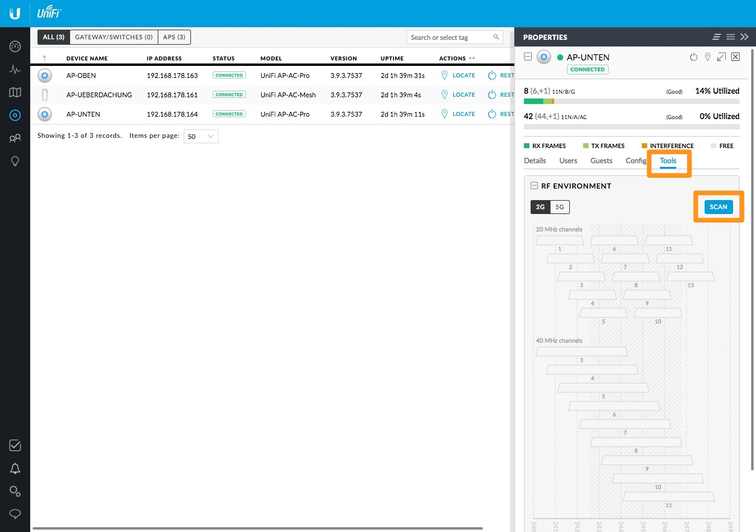Switch to the Tools tab
The width and height of the screenshot is (756, 532).
[668, 161]
